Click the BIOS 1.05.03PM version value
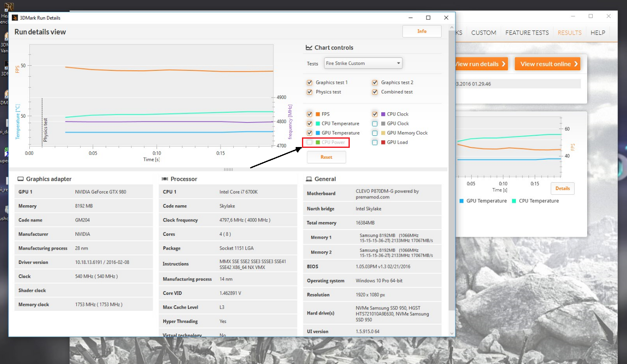This screenshot has height=364, width=627. pyautogui.click(x=383, y=266)
